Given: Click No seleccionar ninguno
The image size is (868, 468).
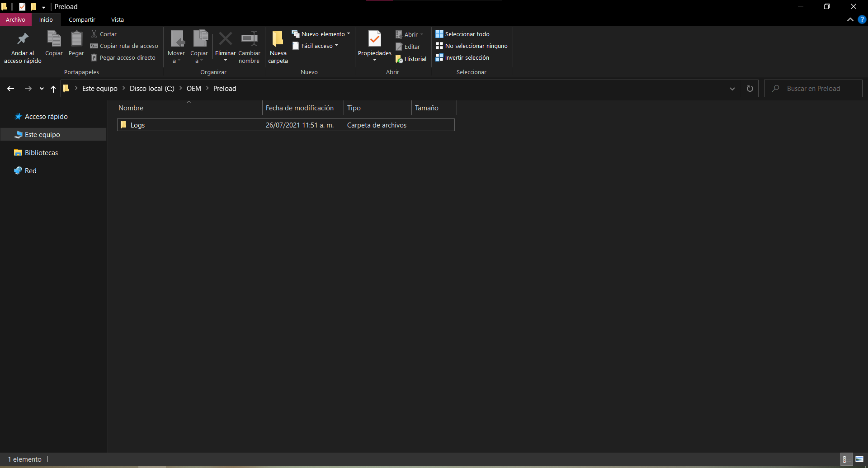Looking at the screenshot, I should (472, 46).
